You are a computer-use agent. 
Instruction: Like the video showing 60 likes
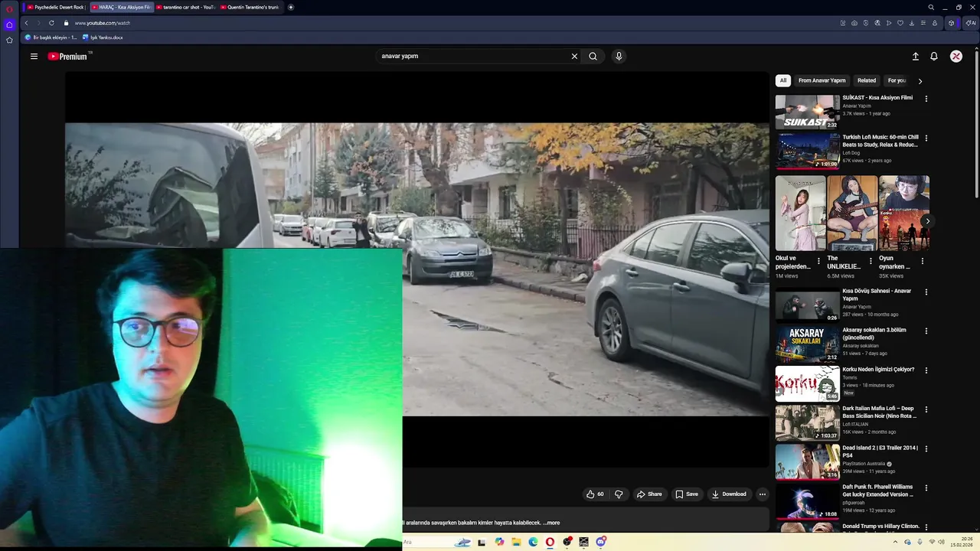(595, 494)
